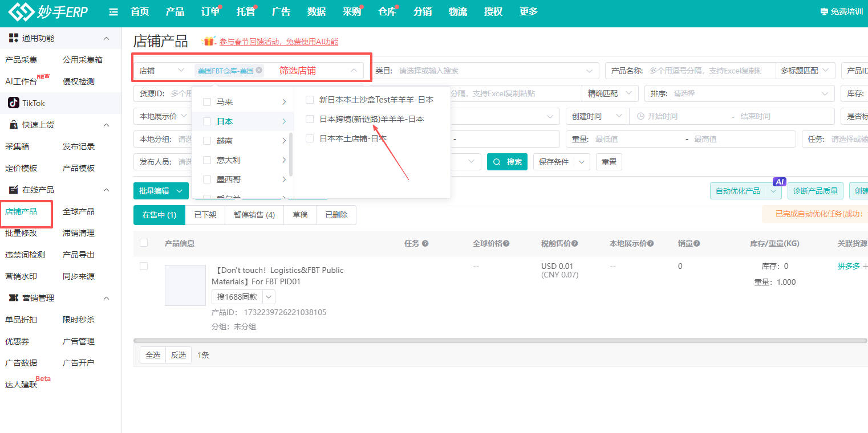Click the 搜索 button
Viewport: 868px width, 433px height.
507,162
